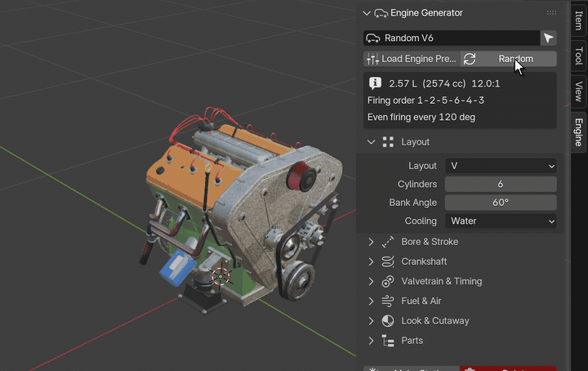Click the Random engine button
The image size is (588, 371).
[508, 59]
